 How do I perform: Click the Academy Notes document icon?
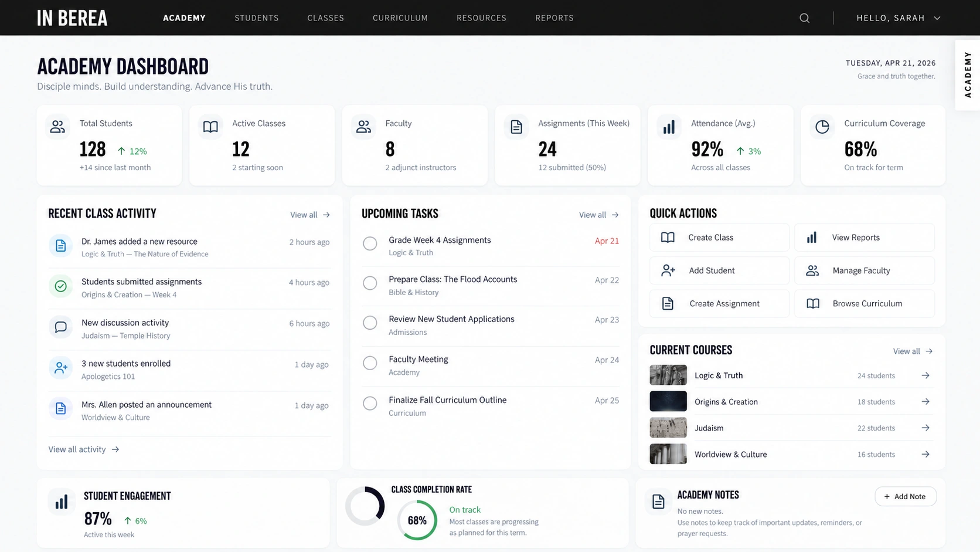[x=658, y=502]
